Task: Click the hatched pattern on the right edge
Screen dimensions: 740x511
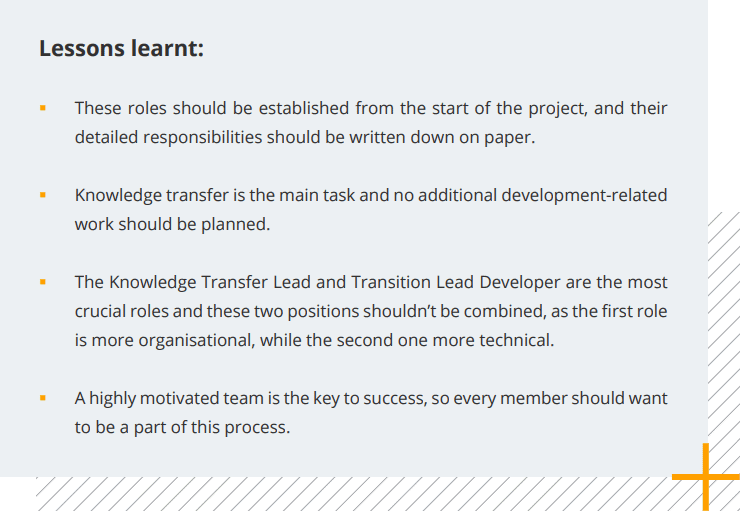Action: tap(724, 330)
